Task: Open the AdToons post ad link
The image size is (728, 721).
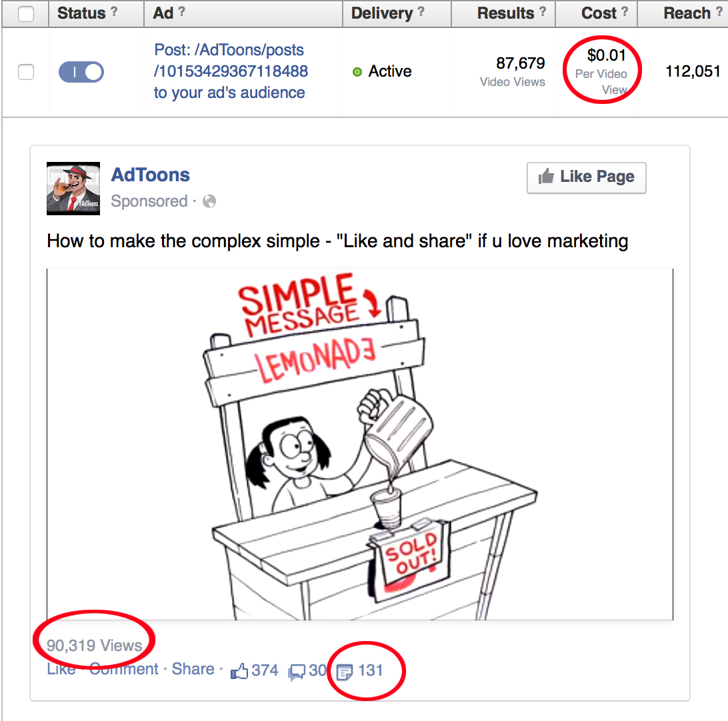Action: coord(231,71)
